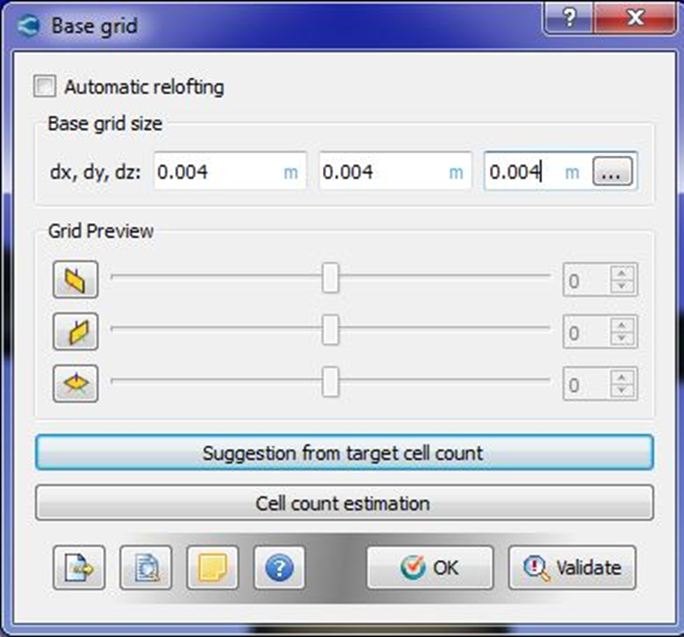Viewport: 684px width, 637px height.
Task: Click the first grid preview slider handle
Action: pos(330,278)
